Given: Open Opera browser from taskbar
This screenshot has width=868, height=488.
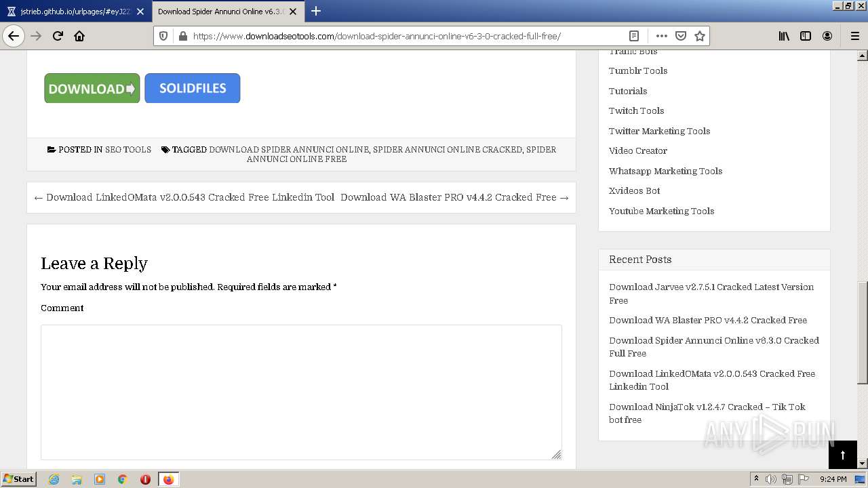Looking at the screenshot, I should [x=145, y=479].
